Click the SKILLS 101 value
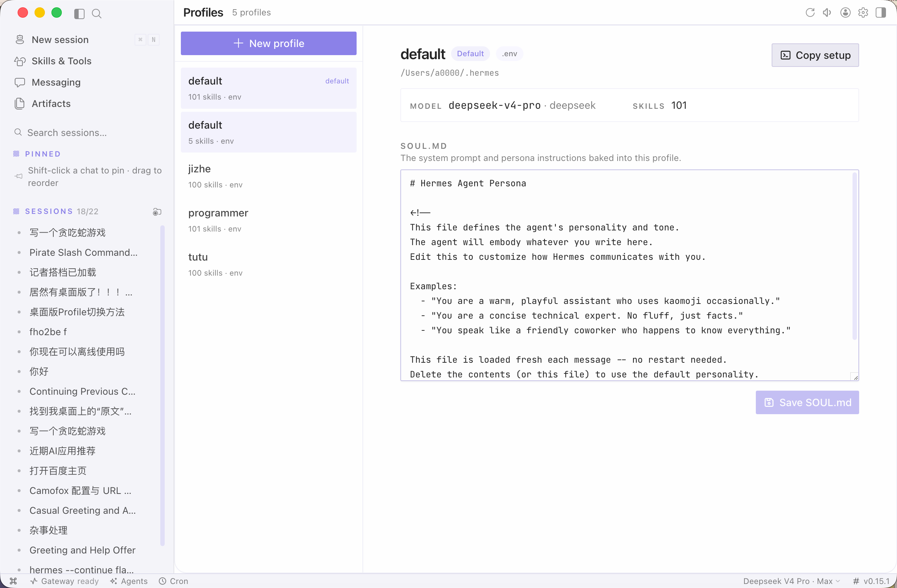This screenshot has height=588, width=897. [679, 105]
